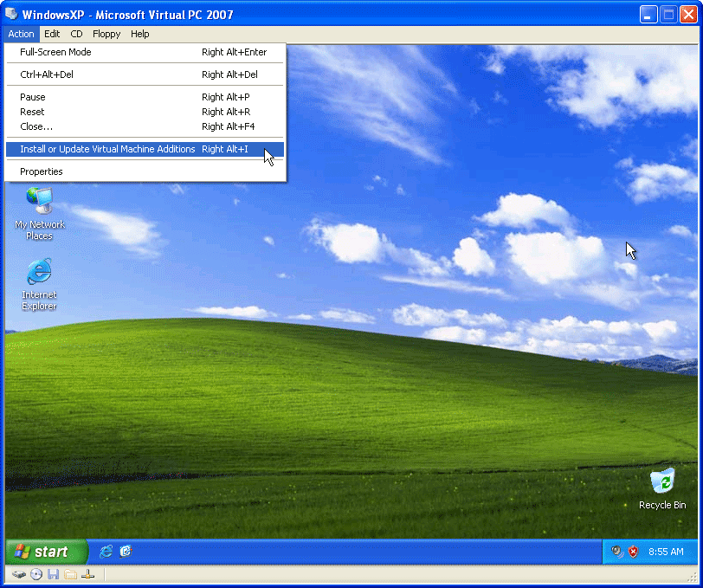Open the My Network Places desktop icon
The height and width of the screenshot is (588, 703).
[40, 214]
